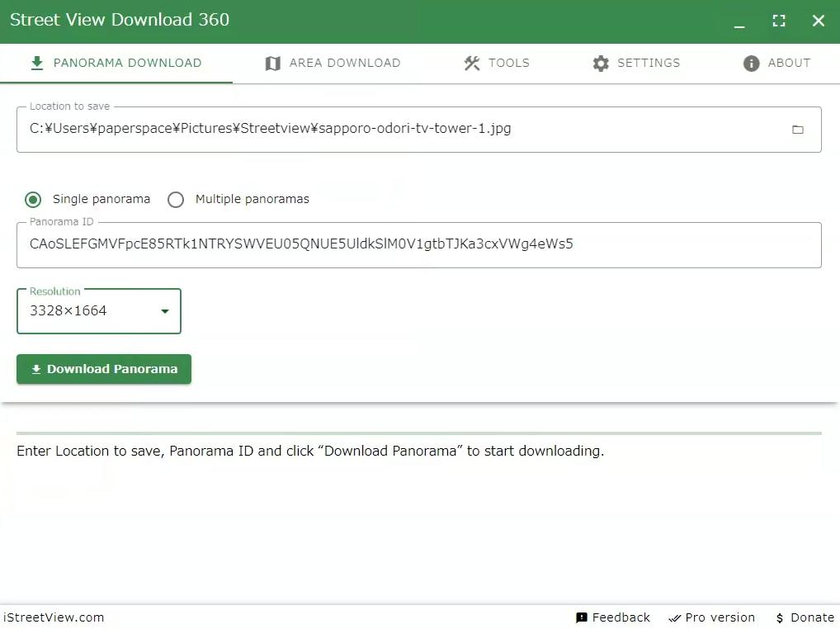Click the Download Panorama button
840x629 pixels.
point(104,369)
